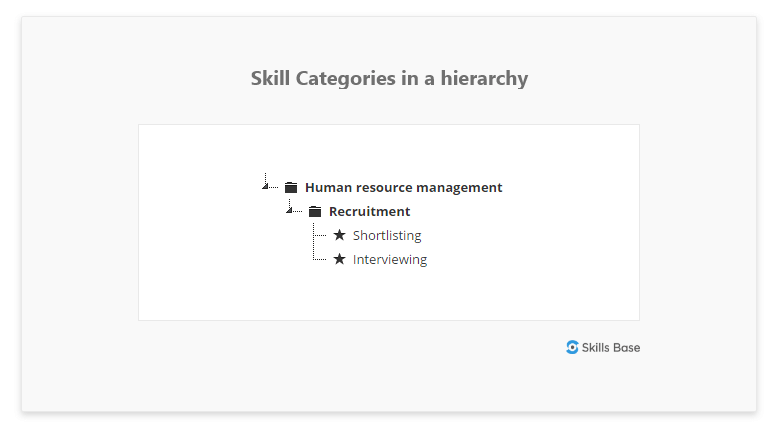Click the star icon beside Shortlisting
The height and width of the screenshot is (438, 777).
339,235
